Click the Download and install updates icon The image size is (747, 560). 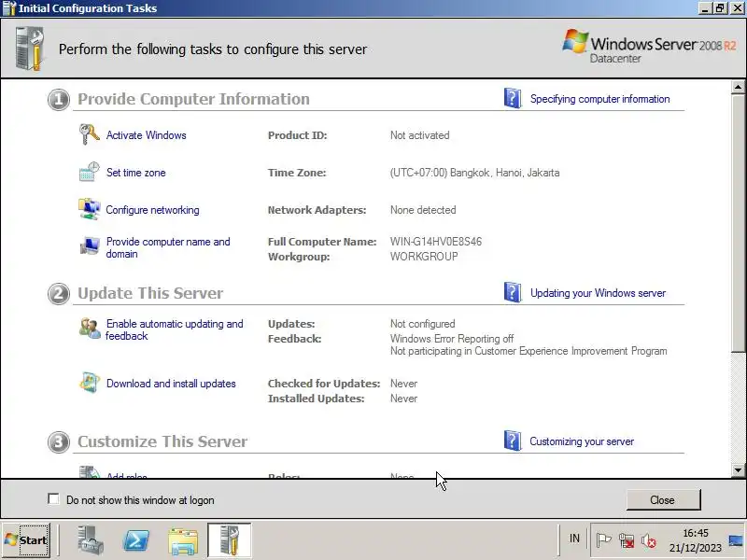pyautogui.click(x=89, y=383)
